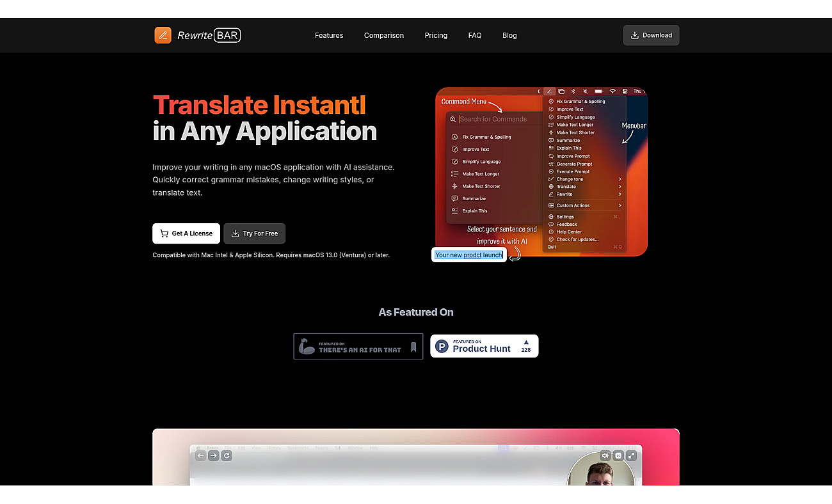Click the Wi-Fi icon in the menubar
This screenshot has height=504, width=832.
[612, 91]
